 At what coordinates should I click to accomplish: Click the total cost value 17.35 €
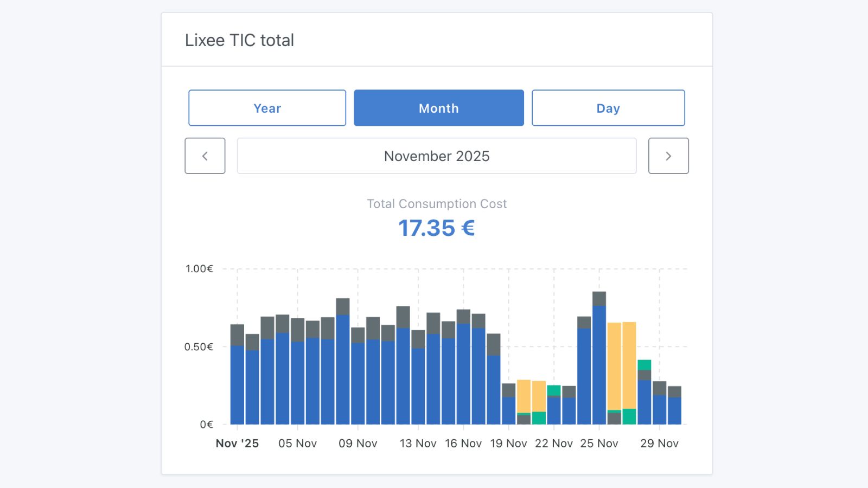pyautogui.click(x=436, y=228)
